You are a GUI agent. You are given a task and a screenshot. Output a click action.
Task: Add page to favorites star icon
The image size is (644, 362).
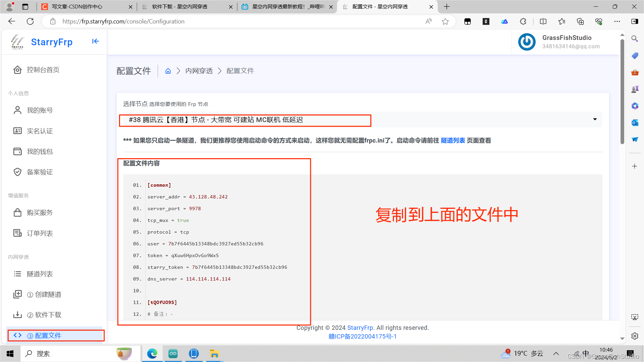[445, 21]
